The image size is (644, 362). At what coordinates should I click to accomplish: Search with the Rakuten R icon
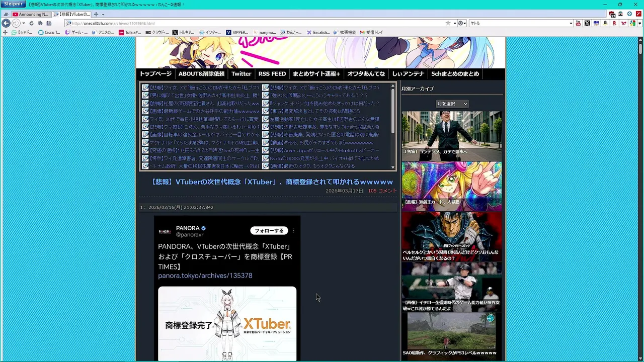614,23
